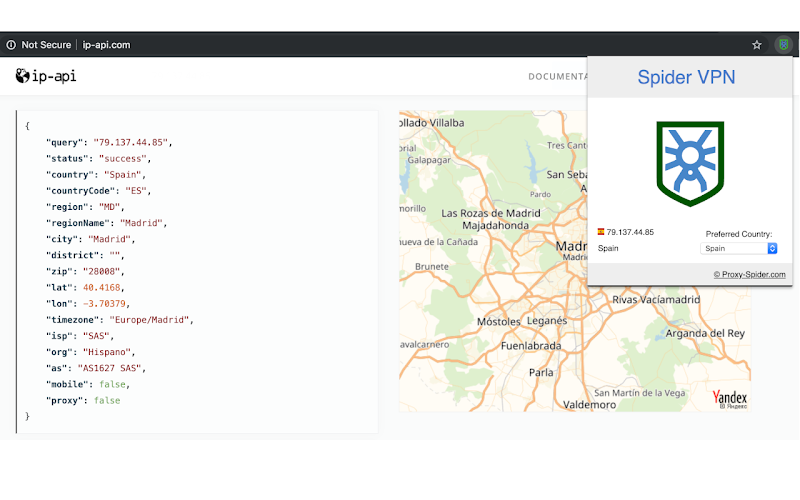Click the "lon" -3.70379 value

pos(104,304)
